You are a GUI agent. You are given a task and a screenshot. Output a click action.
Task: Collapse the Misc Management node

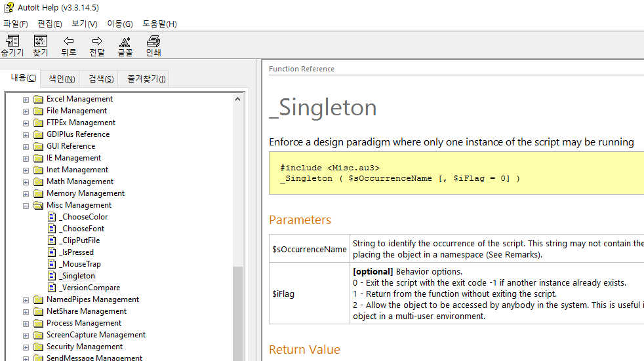coord(26,206)
